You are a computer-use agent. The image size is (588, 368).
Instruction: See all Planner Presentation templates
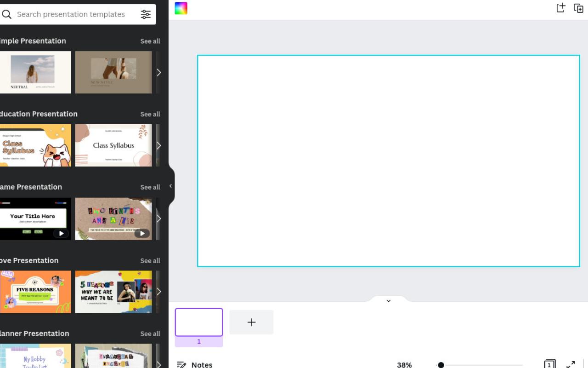(x=150, y=333)
